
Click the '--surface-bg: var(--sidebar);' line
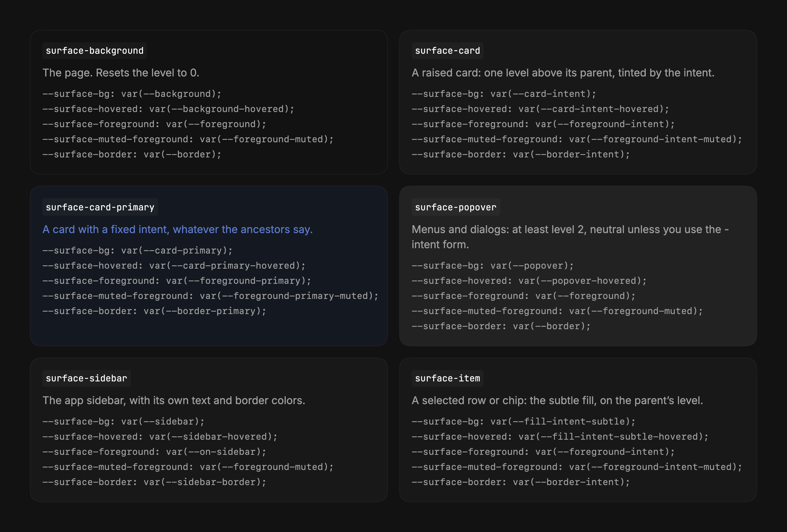123,422
